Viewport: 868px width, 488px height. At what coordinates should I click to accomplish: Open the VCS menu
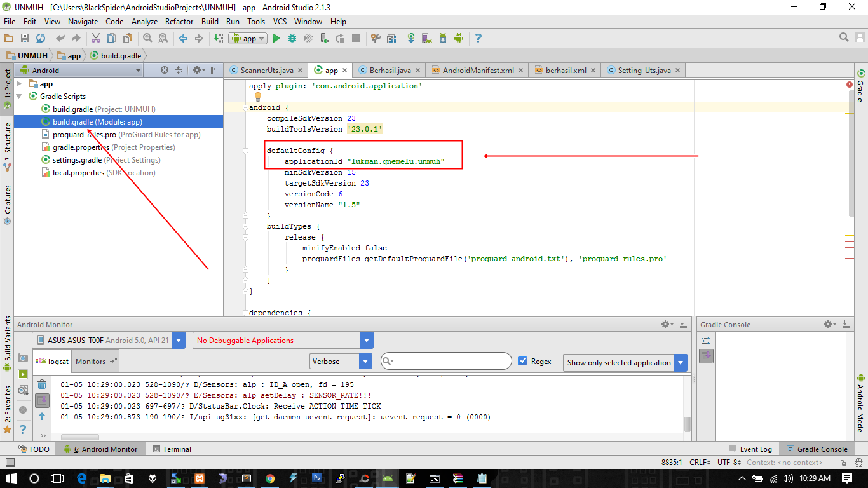[280, 21]
